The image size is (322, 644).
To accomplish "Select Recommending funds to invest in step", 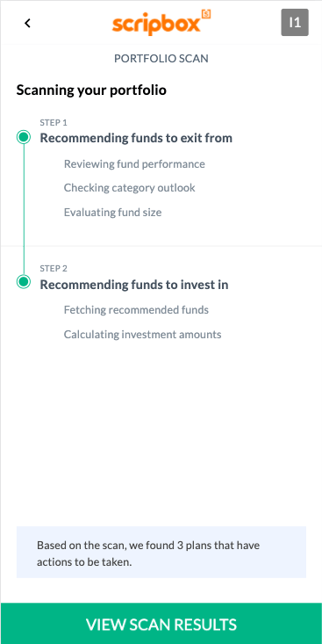I will (x=134, y=284).
